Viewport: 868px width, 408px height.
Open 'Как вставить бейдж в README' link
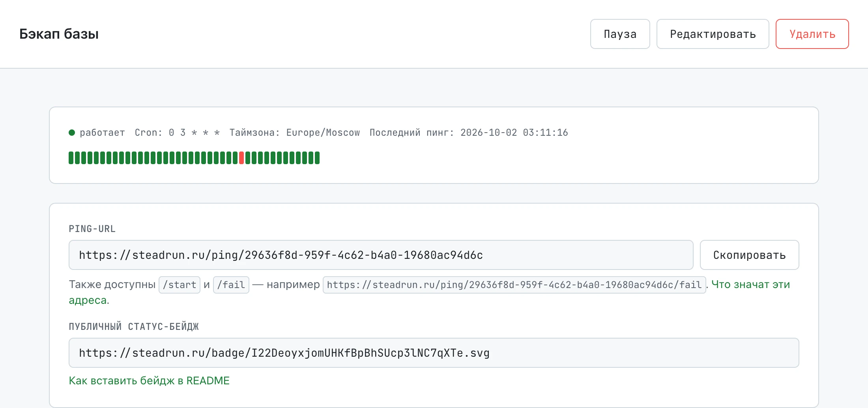(149, 380)
